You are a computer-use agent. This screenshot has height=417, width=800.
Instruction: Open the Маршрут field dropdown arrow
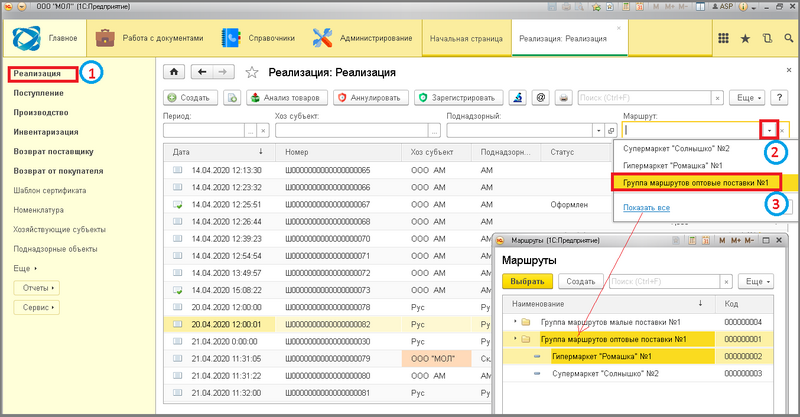pyautogui.click(x=769, y=131)
